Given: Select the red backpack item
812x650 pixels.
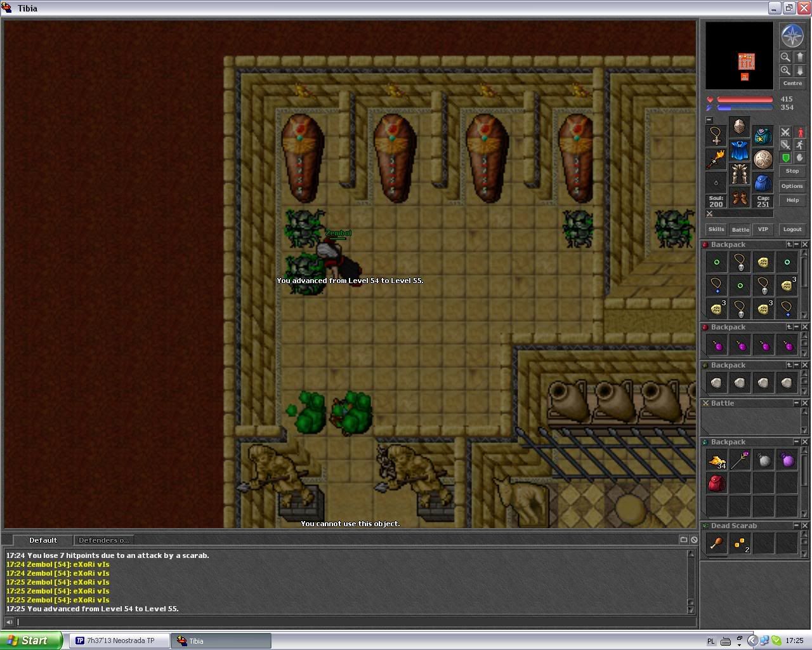Looking at the screenshot, I should (x=717, y=483).
